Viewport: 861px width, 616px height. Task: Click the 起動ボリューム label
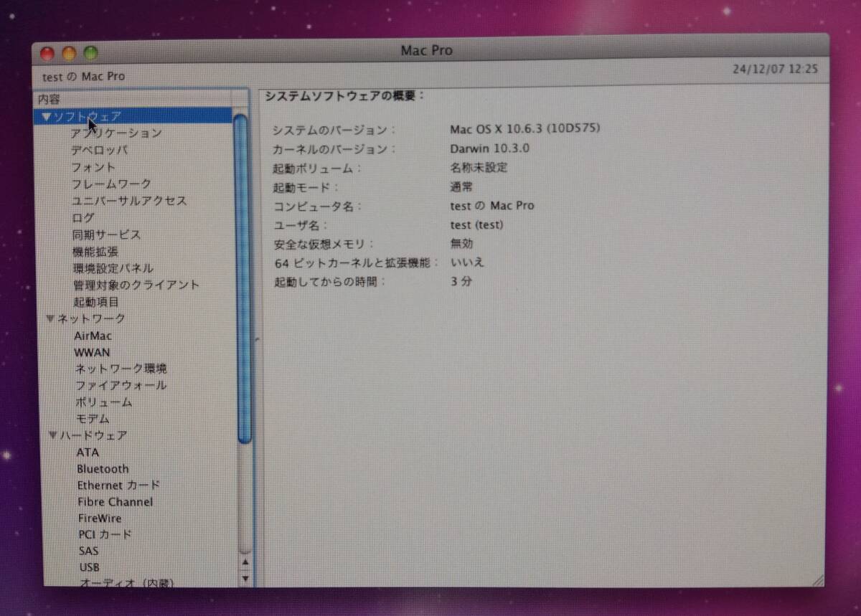pos(317,169)
